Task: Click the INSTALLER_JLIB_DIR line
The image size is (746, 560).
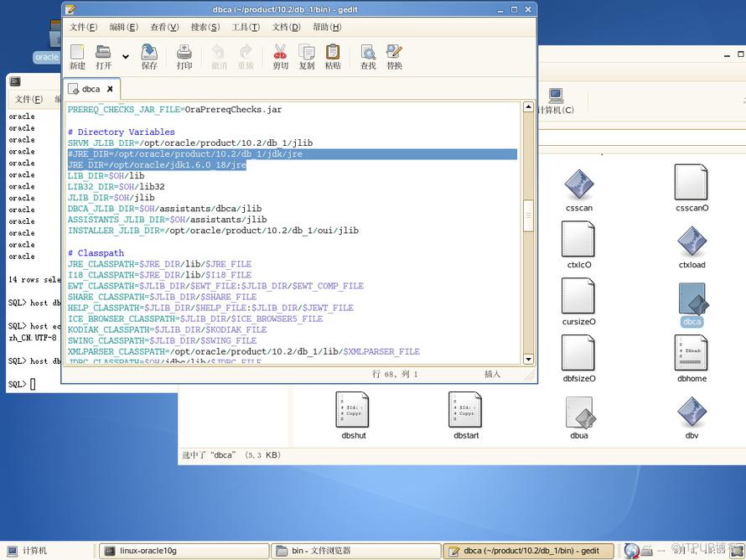Action: pyautogui.click(x=213, y=231)
